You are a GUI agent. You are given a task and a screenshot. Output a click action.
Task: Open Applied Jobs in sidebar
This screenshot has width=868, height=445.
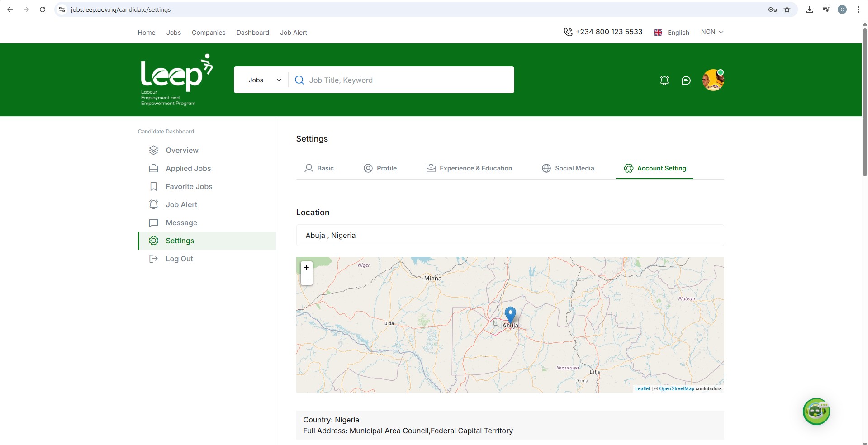tap(188, 168)
